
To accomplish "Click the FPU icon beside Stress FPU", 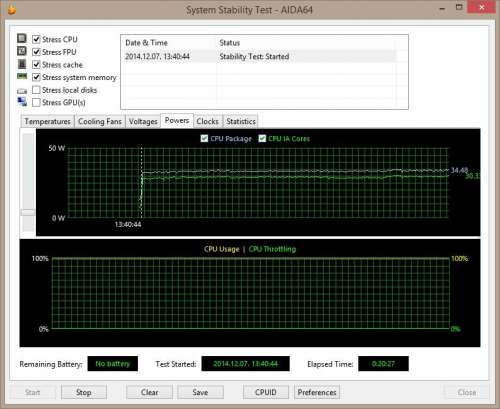I will 22,51.
